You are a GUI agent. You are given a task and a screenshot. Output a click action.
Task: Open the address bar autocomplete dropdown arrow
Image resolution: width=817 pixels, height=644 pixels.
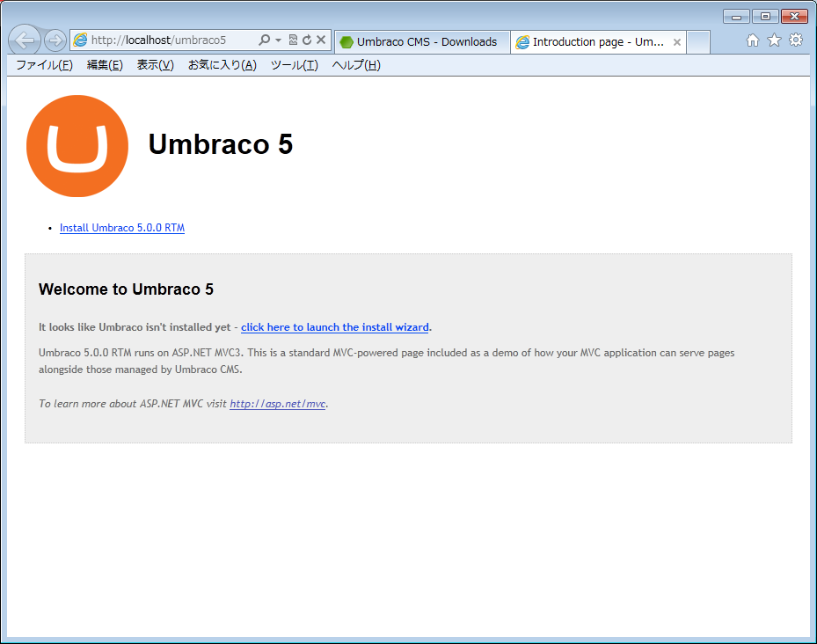click(x=278, y=40)
